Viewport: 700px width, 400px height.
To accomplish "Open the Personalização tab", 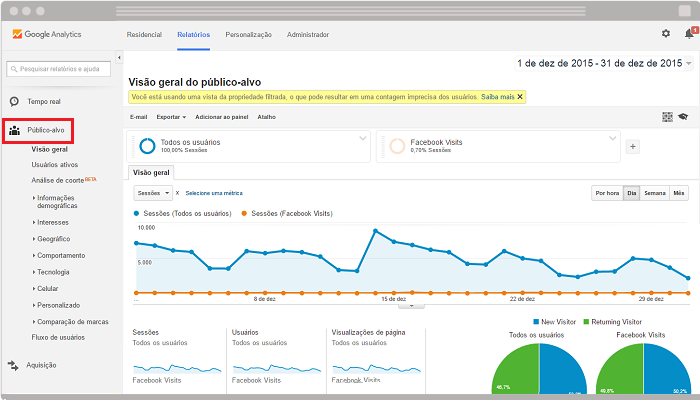I will (x=248, y=34).
